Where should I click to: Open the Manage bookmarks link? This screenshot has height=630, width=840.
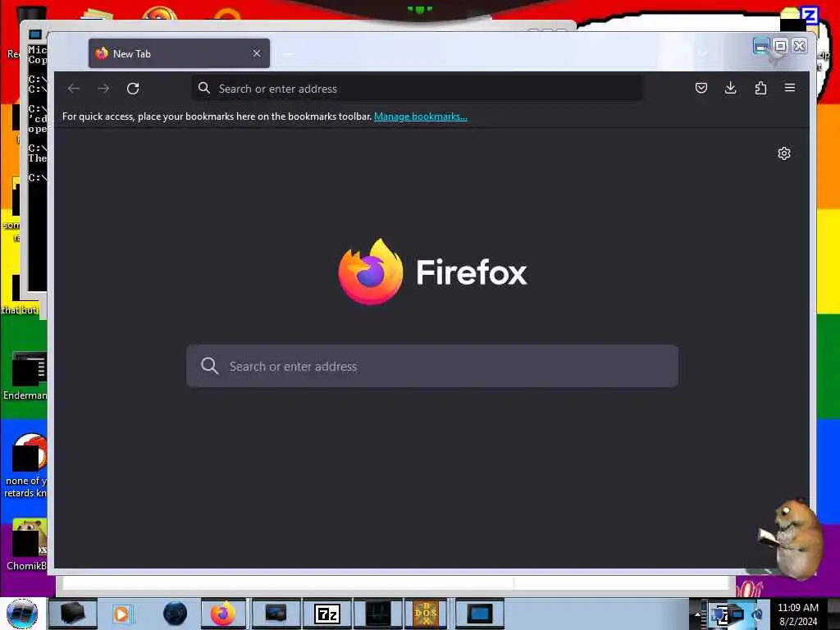(x=421, y=116)
